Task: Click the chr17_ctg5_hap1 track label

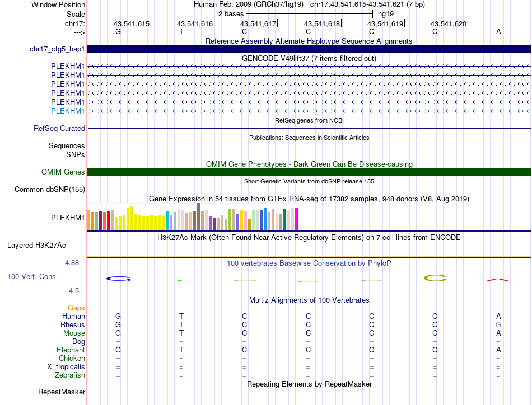Action: 57,49
